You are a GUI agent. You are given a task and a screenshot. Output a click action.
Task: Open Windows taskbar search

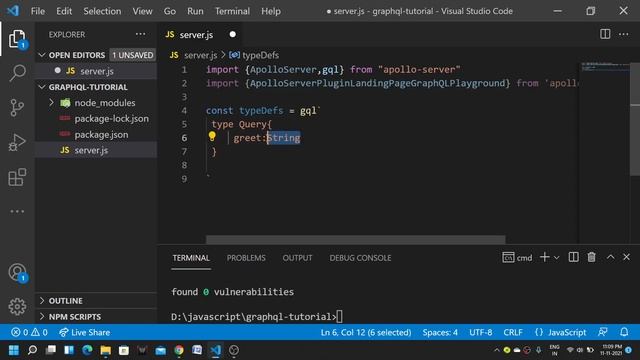[x=32, y=350]
